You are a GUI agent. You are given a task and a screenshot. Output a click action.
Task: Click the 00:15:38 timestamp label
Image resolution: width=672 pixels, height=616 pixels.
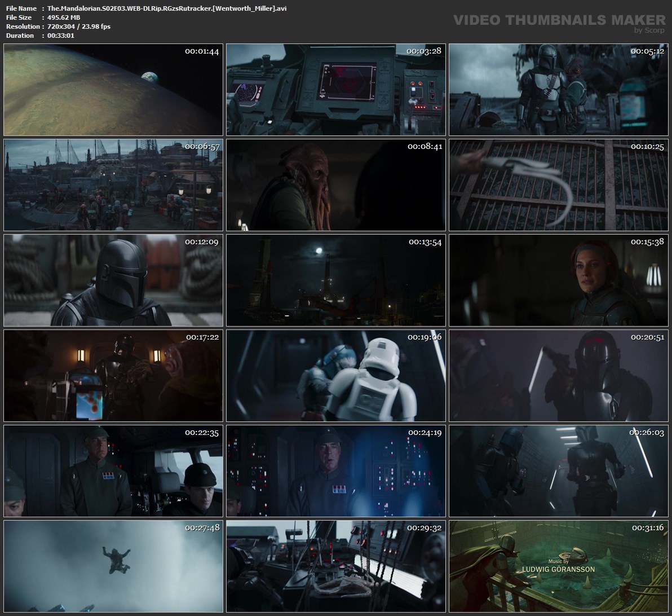pyautogui.click(x=647, y=242)
